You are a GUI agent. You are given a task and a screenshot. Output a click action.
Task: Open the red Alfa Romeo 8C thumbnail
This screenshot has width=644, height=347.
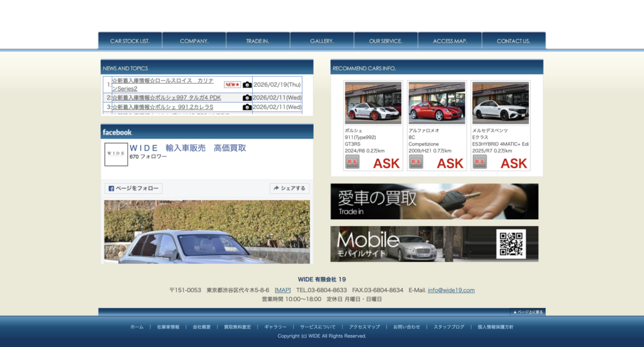tap(436, 103)
